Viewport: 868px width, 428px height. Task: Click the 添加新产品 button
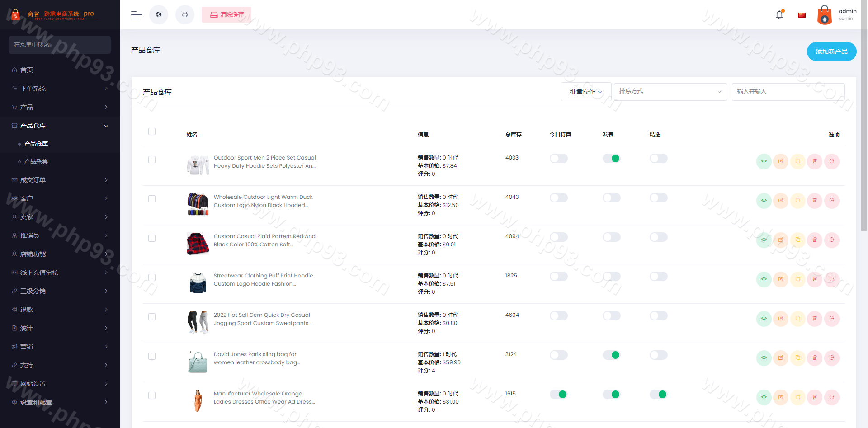click(831, 52)
